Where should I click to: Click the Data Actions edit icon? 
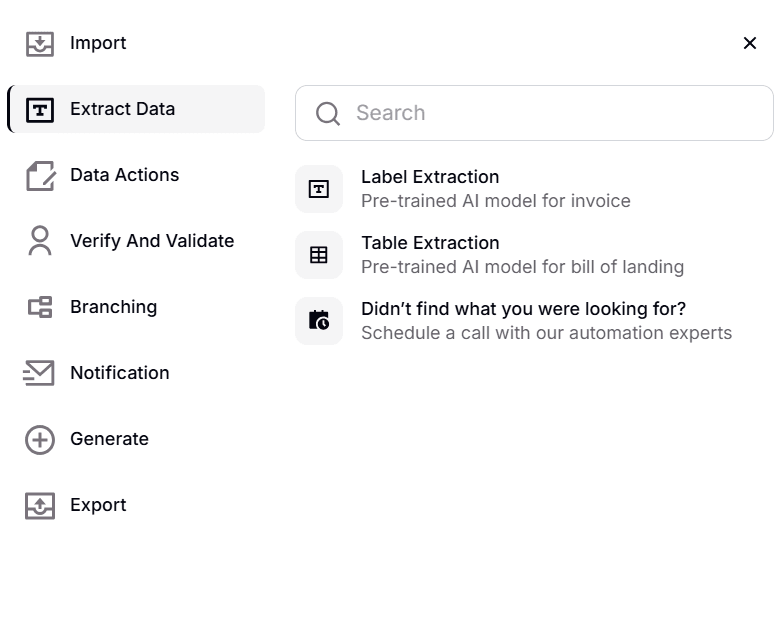pos(40,176)
